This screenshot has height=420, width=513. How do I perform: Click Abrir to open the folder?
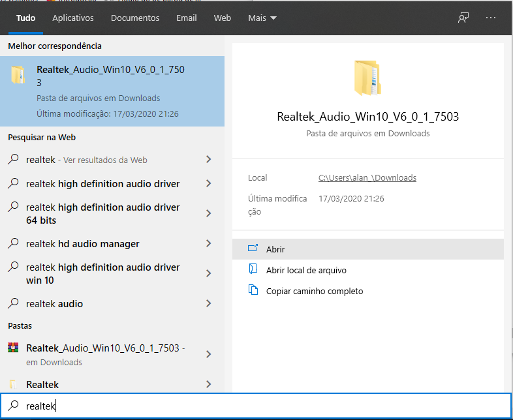367,249
